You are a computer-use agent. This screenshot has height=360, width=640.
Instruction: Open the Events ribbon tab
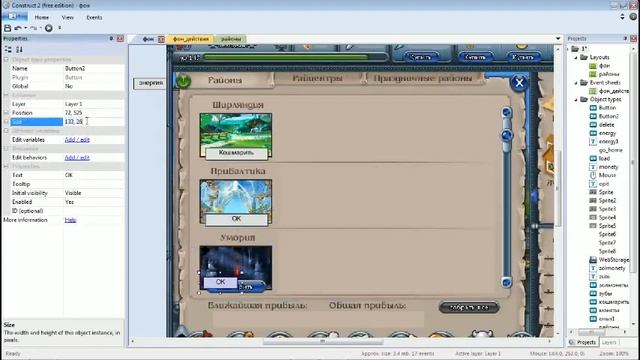pyautogui.click(x=94, y=18)
